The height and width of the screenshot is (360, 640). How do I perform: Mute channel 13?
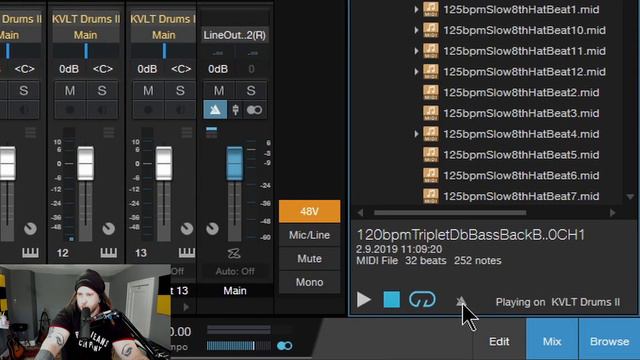click(148, 91)
